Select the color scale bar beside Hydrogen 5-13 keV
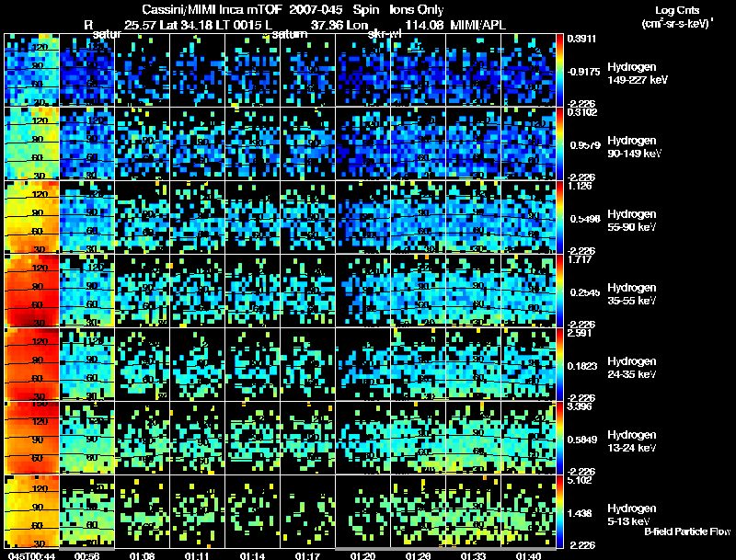736x560 pixels. (x=559, y=511)
